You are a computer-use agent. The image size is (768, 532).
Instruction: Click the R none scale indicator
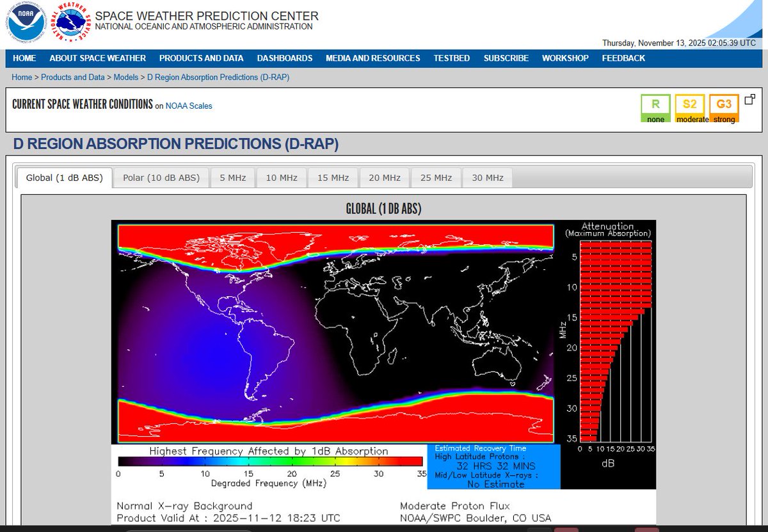tap(656, 109)
